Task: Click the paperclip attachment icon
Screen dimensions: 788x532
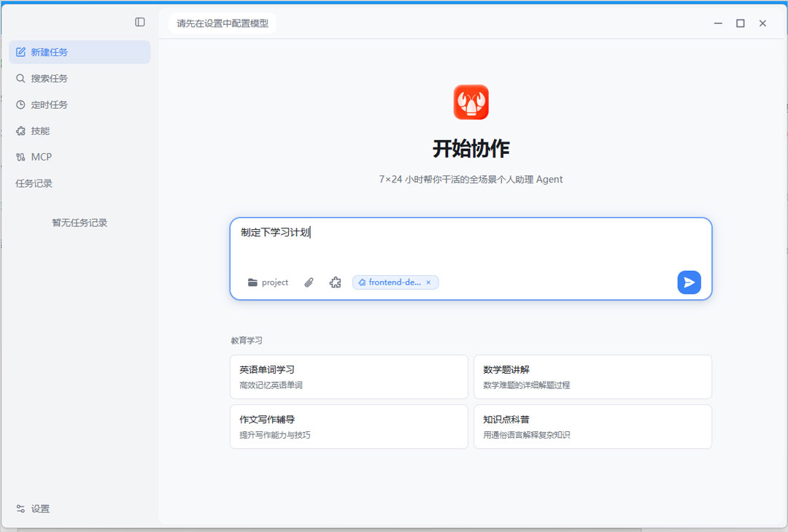Action: coord(309,282)
